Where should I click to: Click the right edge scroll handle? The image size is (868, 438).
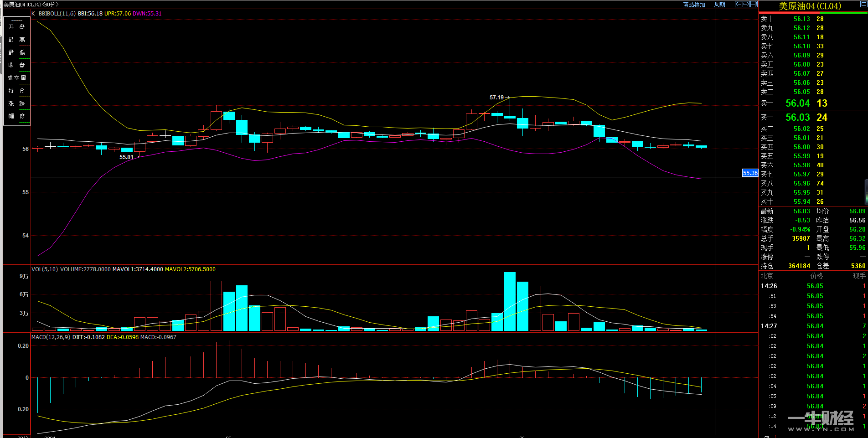click(866, 191)
